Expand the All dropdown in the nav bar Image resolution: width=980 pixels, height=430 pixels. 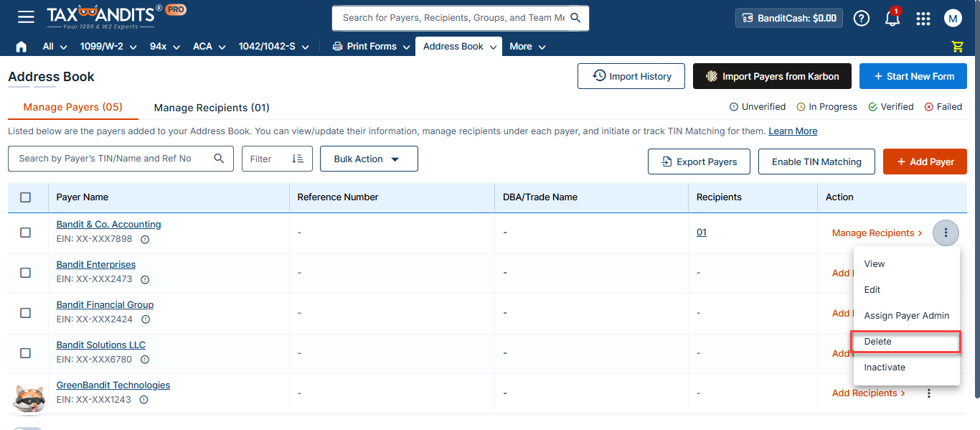55,47
